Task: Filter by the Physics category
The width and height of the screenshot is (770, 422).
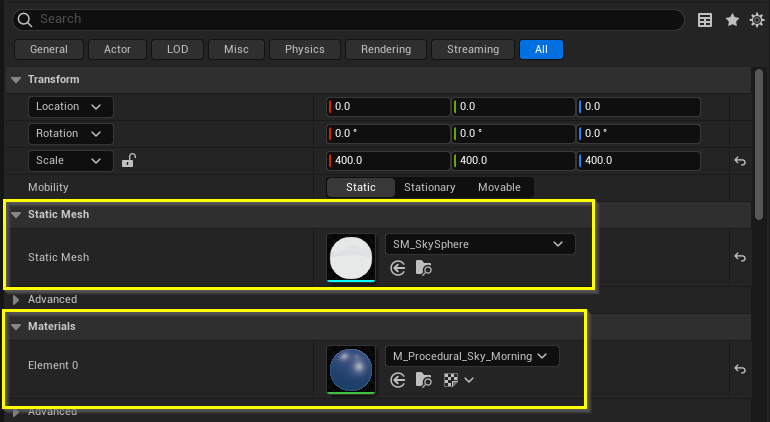Action: click(304, 50)
